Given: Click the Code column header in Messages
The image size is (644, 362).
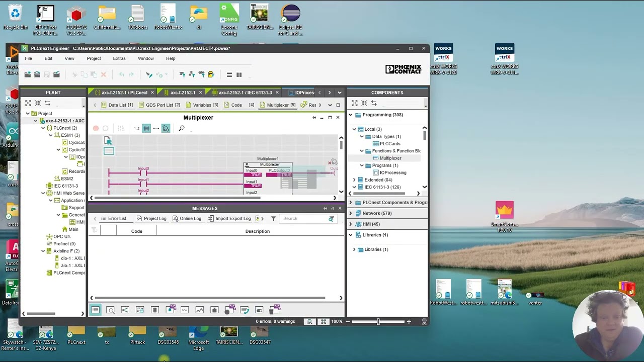Looking at the screenshot, I should [x=136, y=231].
